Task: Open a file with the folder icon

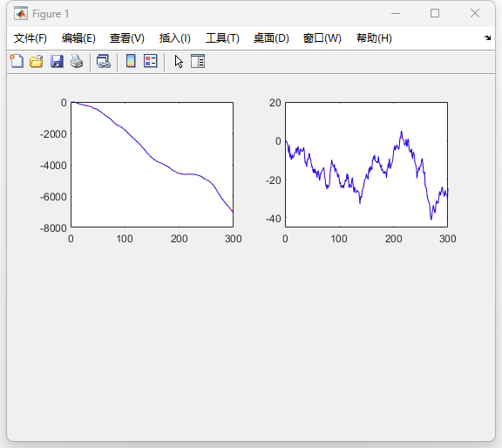Action: tap(37, 61)
